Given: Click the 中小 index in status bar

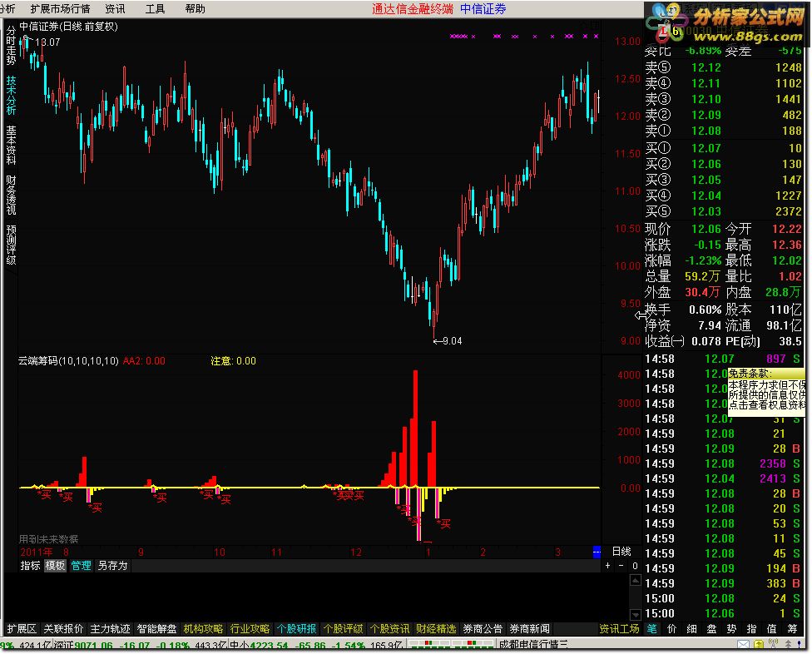Looking at the screenshot, I should (240, 645).
